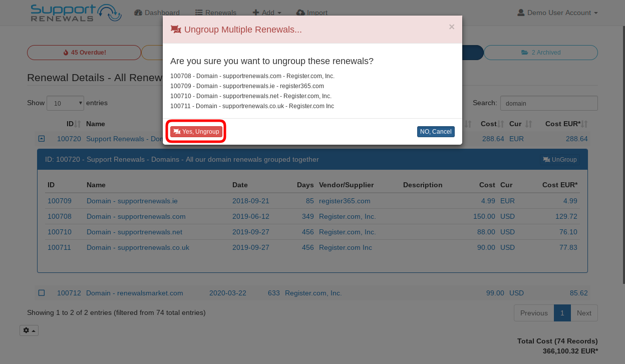Click date 2019-06-12 in the group table
Screen dimensions: 625x364
tap(251, 216)
